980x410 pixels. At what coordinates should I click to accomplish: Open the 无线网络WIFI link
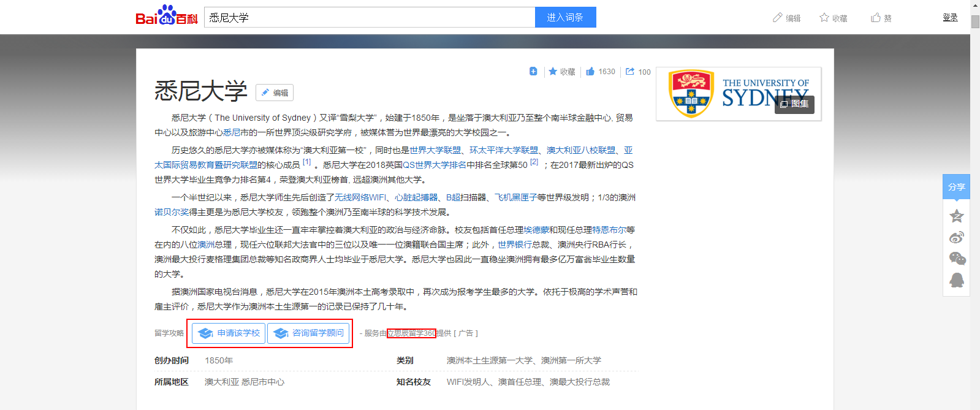[360, 197]
